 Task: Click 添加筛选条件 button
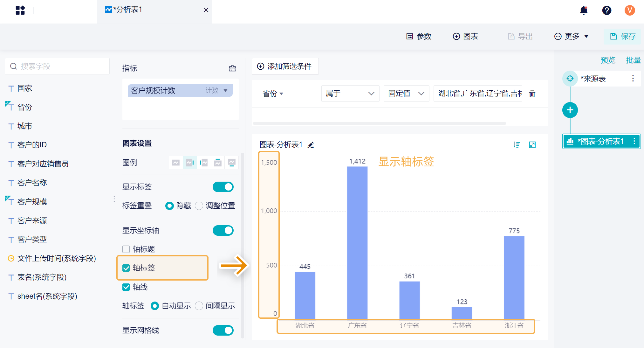(x=285, y=66)
